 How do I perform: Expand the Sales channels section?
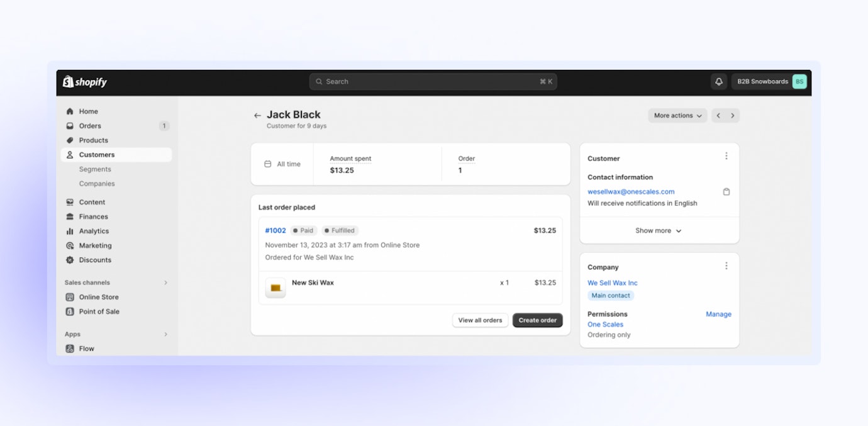pyautogui.click(x=166, y=283)
